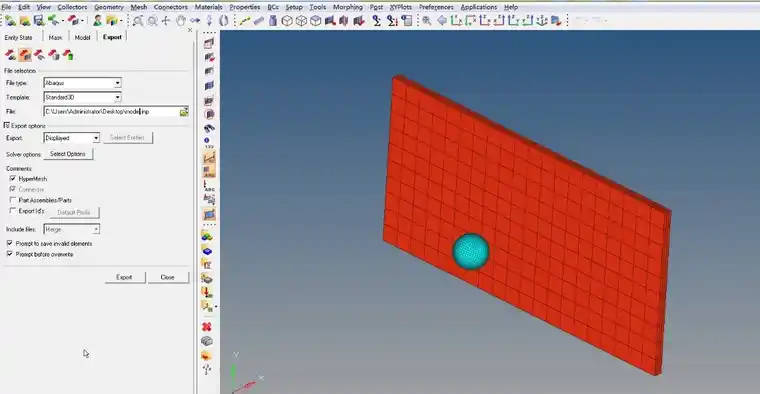Click the binoculars find icon in vertical toolbar

click(209, 128)
